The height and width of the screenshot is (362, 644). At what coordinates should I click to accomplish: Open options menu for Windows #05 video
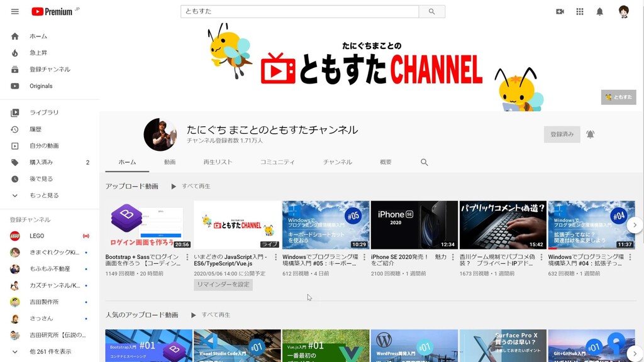click(364, 257)
